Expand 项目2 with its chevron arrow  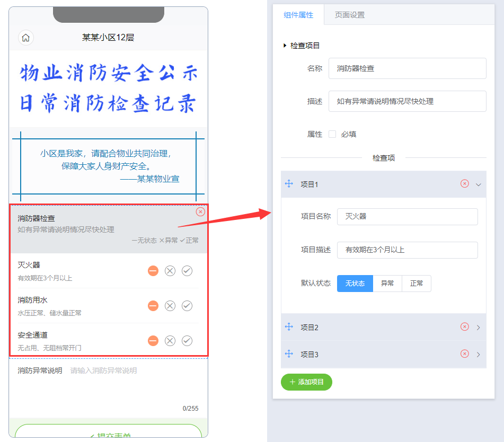coord(479,328)
